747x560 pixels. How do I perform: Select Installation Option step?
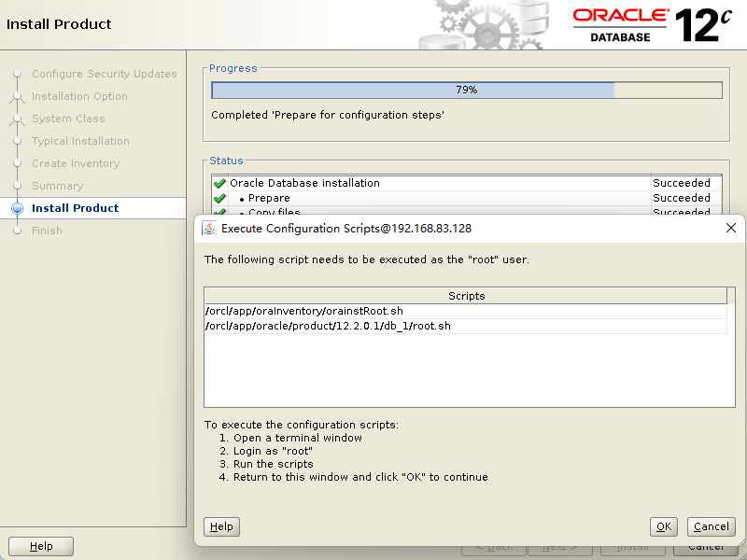[79, 96]
